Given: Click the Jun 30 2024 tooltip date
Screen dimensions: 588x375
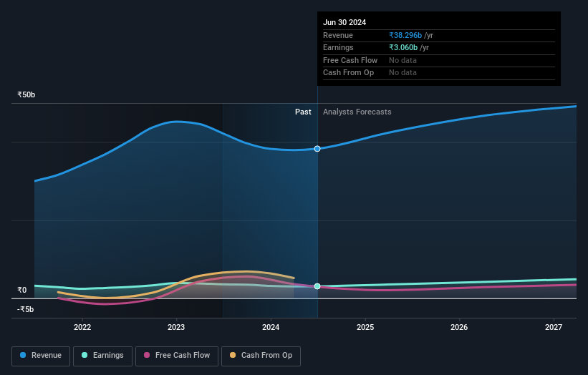Looking at the screenshot, I should pyautogui.click(x=344, y=22).
